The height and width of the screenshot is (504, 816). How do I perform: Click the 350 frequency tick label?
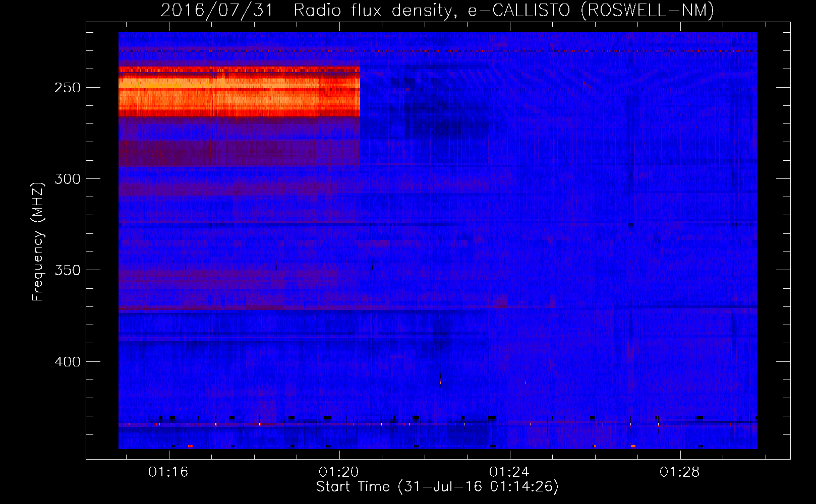68,270
